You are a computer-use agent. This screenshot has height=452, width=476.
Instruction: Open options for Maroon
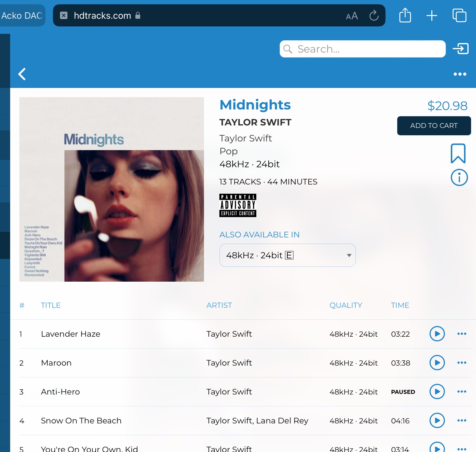pyautogui.click(x=462, y=363)
